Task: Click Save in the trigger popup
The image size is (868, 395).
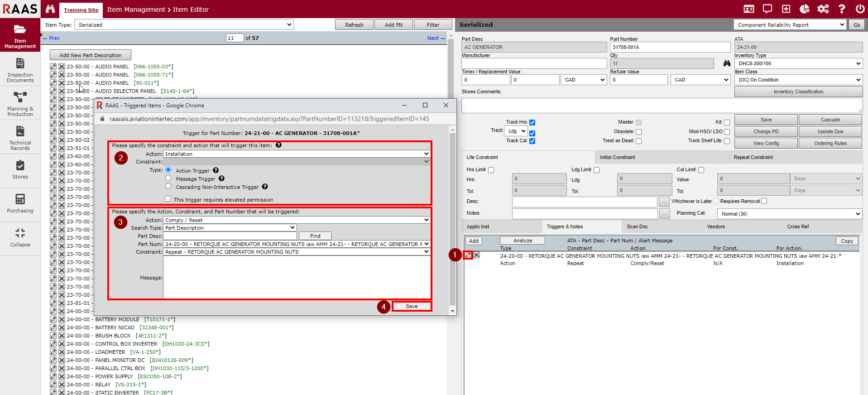Action: tap(412, 306)
